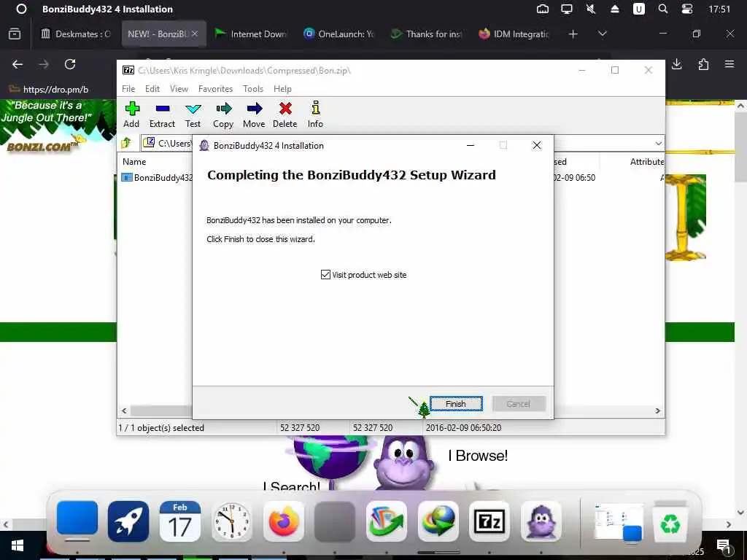The width and height of the screenshot is (747, 560).
Task: Switch to the OneLaunch browser tab
Action: [x=339, y=34]
